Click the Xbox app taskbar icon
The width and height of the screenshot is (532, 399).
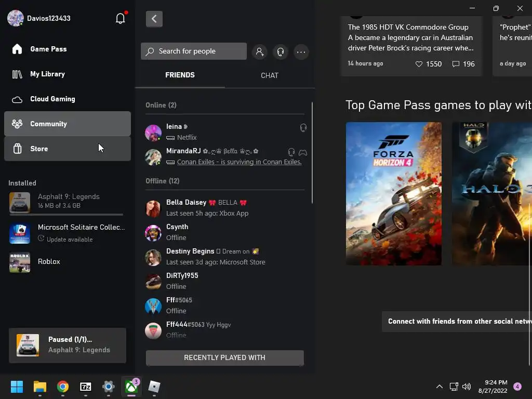click(x=131, y=387)
